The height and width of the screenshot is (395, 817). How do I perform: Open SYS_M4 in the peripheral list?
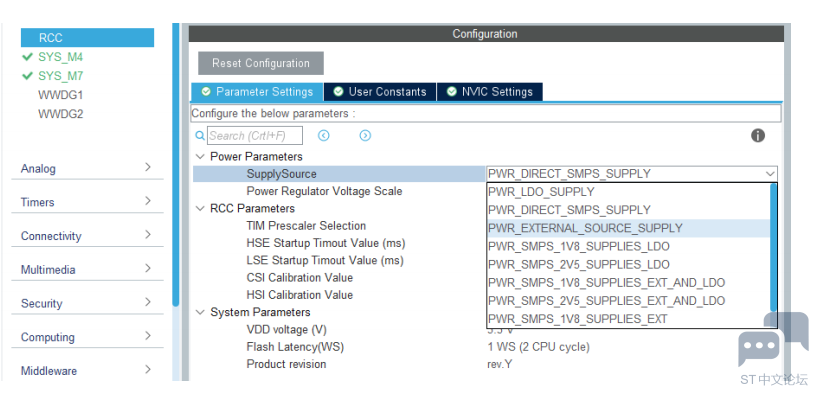[x=60, y=57]
